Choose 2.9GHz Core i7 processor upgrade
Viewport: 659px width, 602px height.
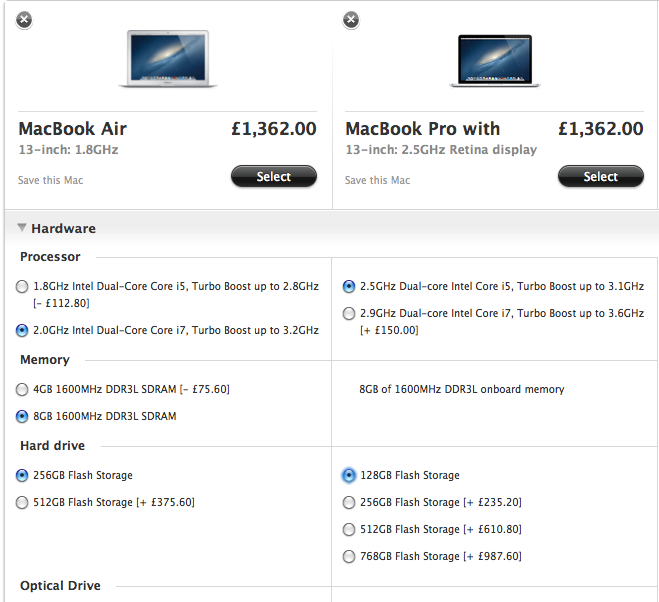[x=349, y=314]
